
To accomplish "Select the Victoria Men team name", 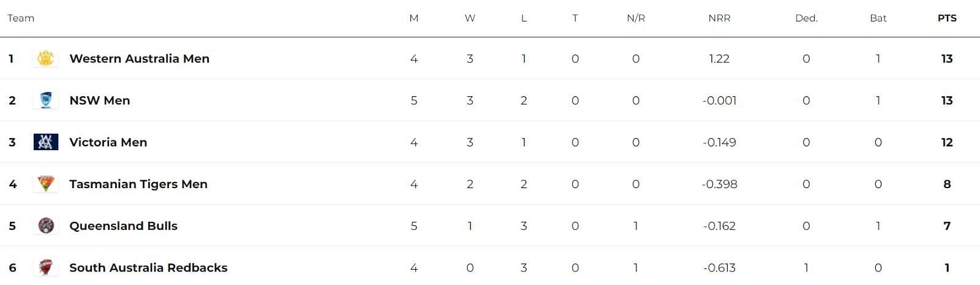I will point(108,142).
